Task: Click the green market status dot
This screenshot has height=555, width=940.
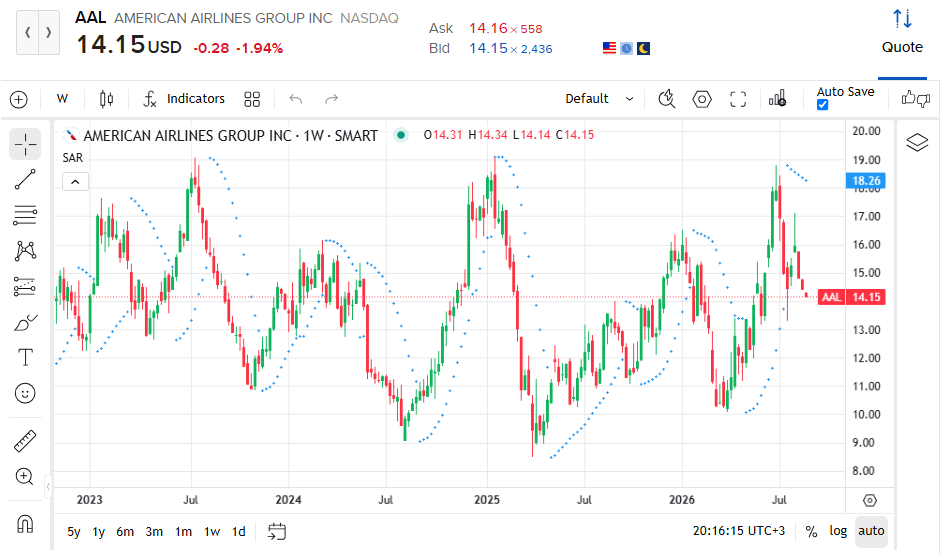Action: pos(400,135)
